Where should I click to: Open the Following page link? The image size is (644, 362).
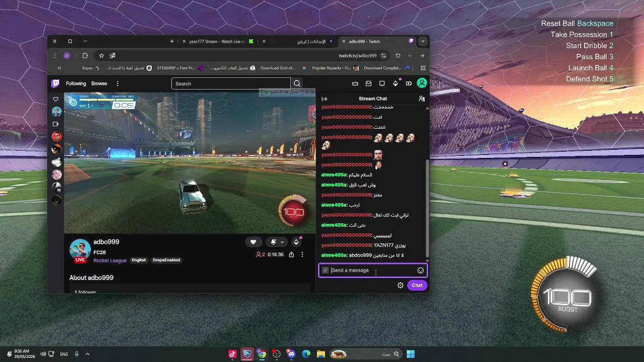(x=76, y=83)
